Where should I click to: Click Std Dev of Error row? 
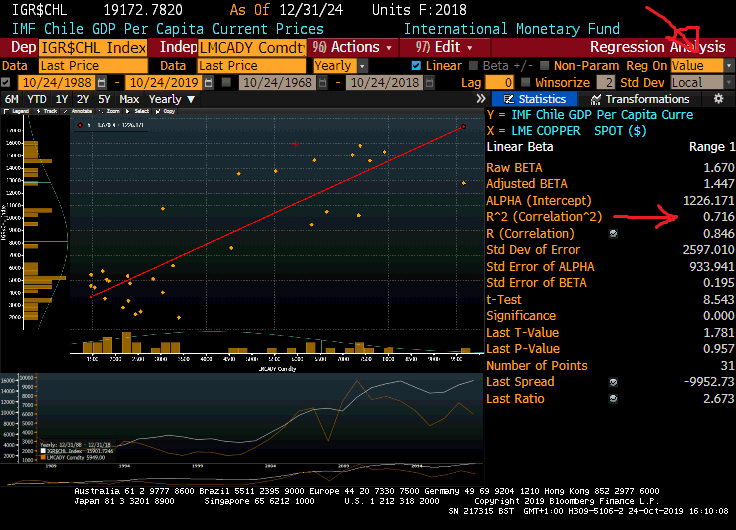(x=610, y=250)
